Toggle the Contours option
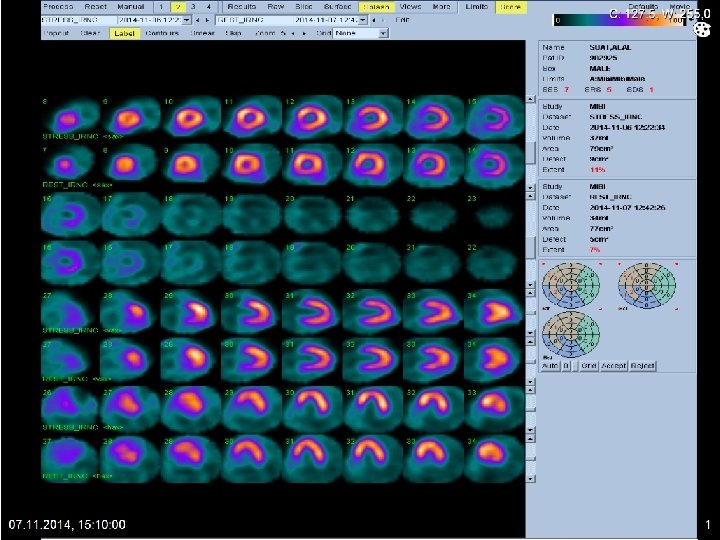The width and height of the screenshot is (720, 540). coord(162,33)
